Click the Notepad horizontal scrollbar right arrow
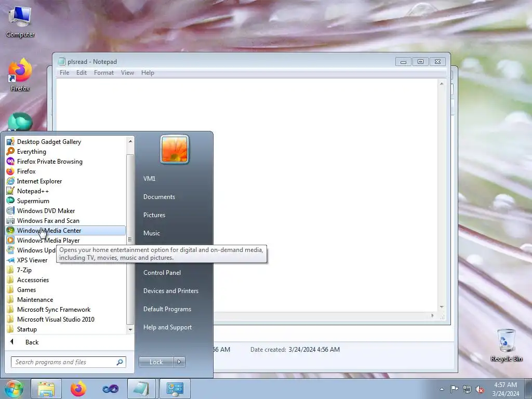532x399 pixels. pyautogui.click(x=433, y=316)
